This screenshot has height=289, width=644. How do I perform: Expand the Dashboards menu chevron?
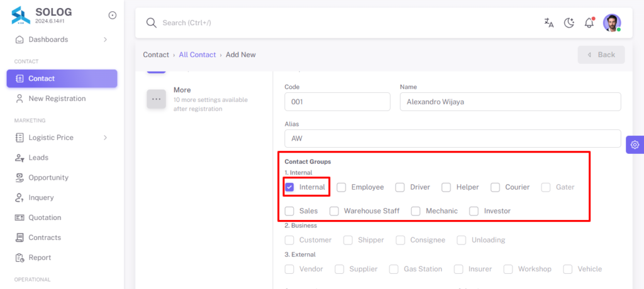(x=105, y=40)
